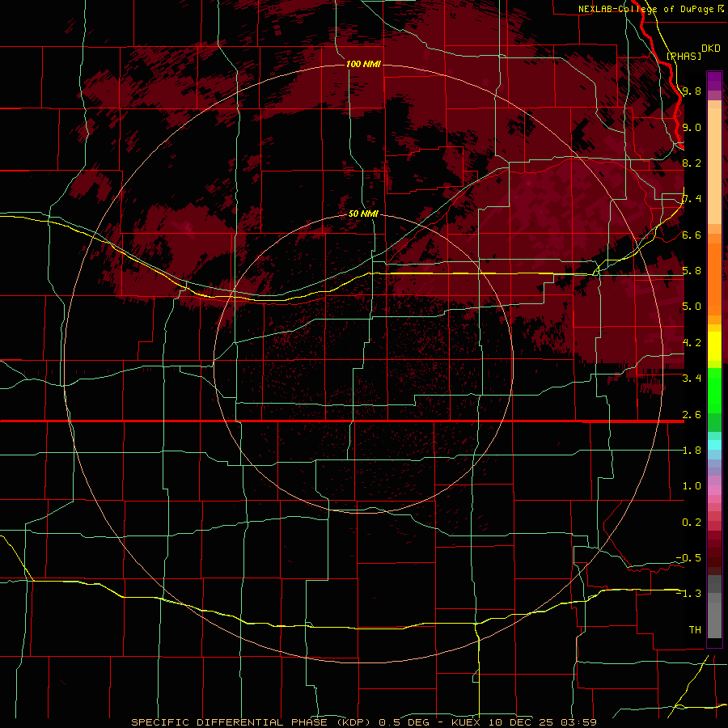Click the 0.2 value on the scale
This screenshot has width=728, height=728.
point(692,523)
